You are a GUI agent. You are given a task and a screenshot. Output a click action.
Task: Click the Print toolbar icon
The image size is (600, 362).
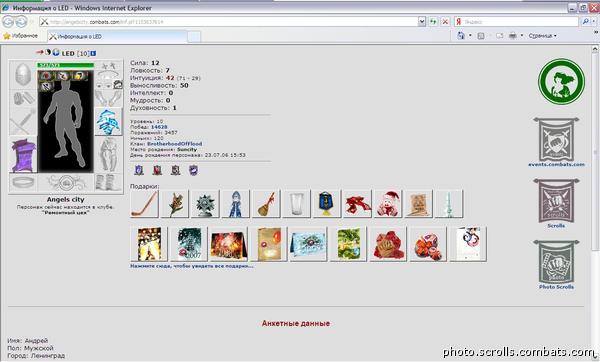click(x=513, y=36)
